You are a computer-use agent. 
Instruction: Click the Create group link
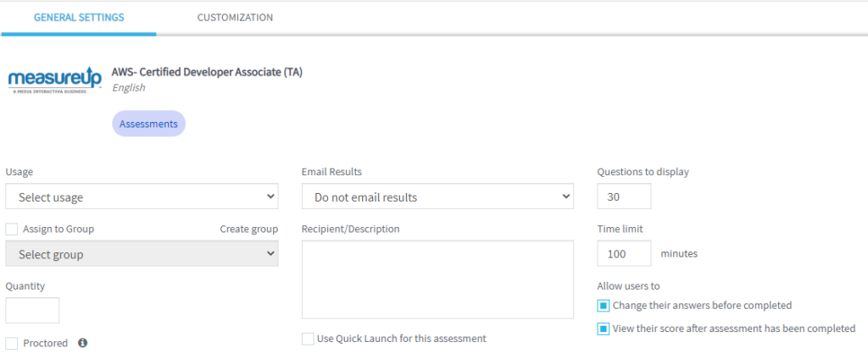click(249, 229)
